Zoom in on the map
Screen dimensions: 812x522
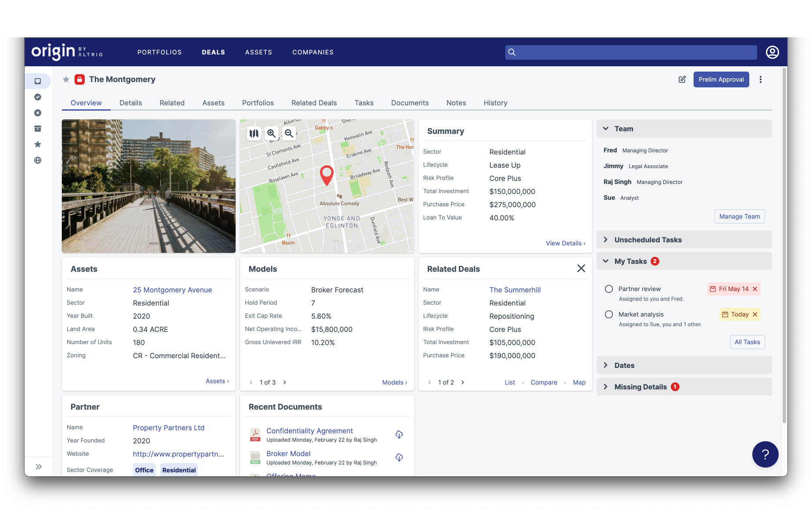click(272, 133)
